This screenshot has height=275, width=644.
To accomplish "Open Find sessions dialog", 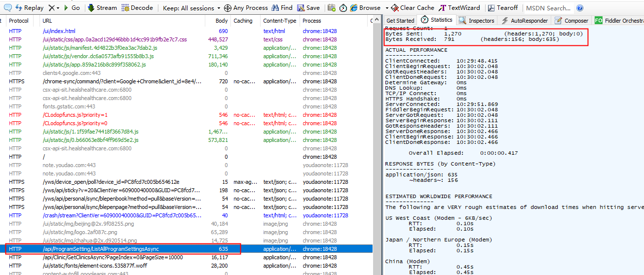I will click(282, 8).
